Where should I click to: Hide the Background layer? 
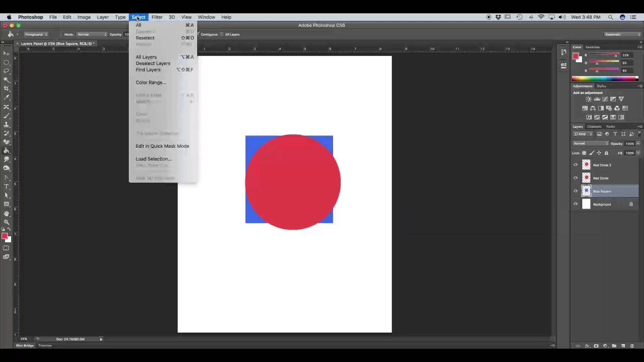(576, 204)
